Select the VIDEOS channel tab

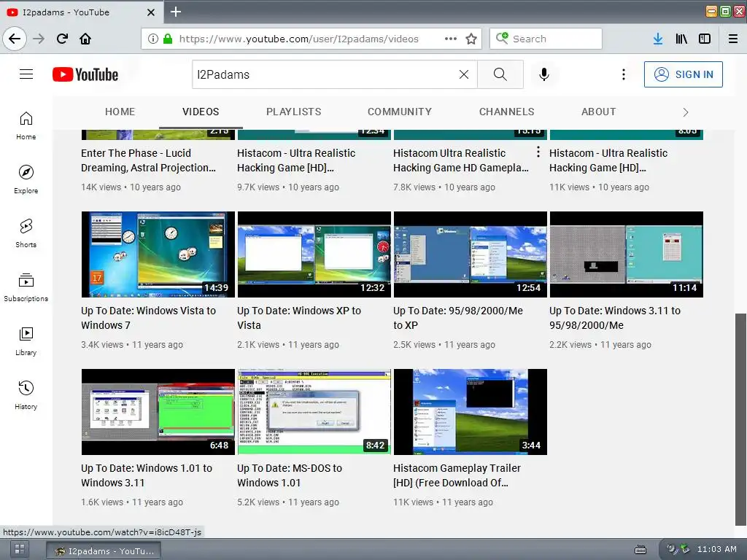pyautogui.click(x=201, y=112)
